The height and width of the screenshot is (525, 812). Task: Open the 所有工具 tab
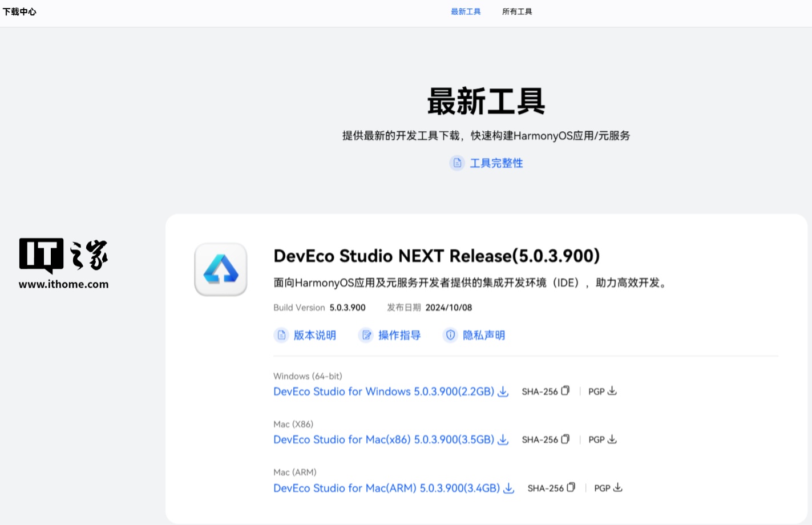(x=517, y=11)
